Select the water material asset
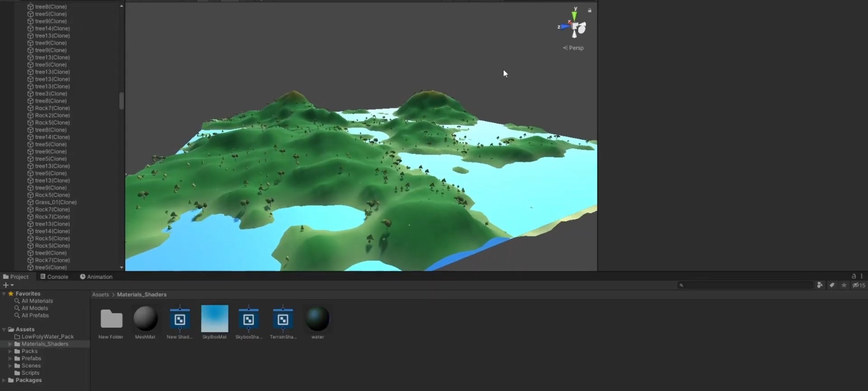Image resolution: width=868 pixels, height=391 pixels. click(x=318, y=323)
